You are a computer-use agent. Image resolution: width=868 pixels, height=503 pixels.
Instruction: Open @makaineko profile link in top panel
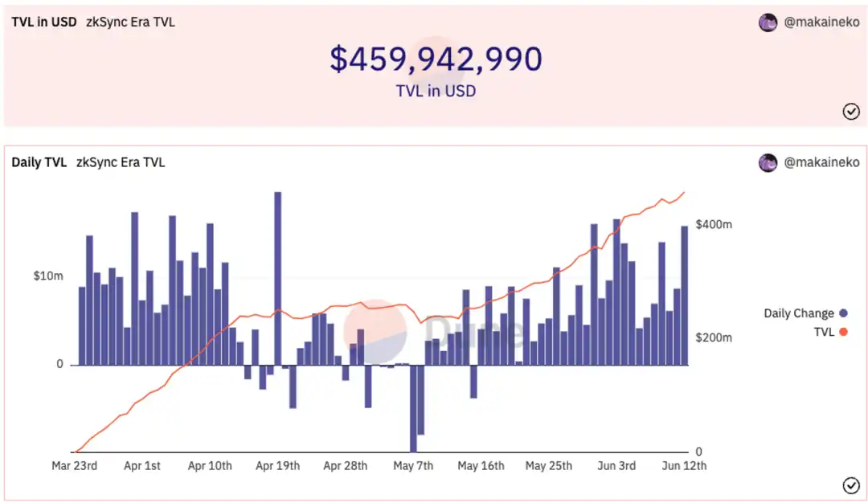[x=821, y=22]
